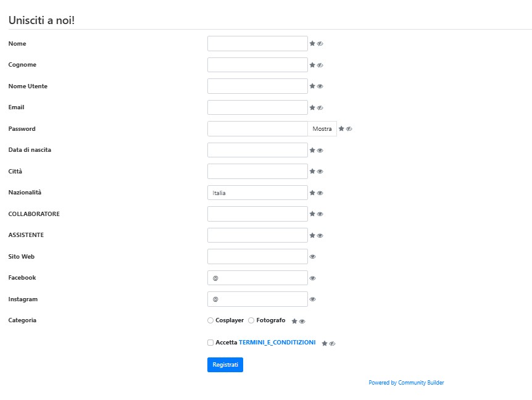This screenshot has height=400, width=532.
Task: Click the crossed-eye icon next to Email field
Action: (320, 107)
